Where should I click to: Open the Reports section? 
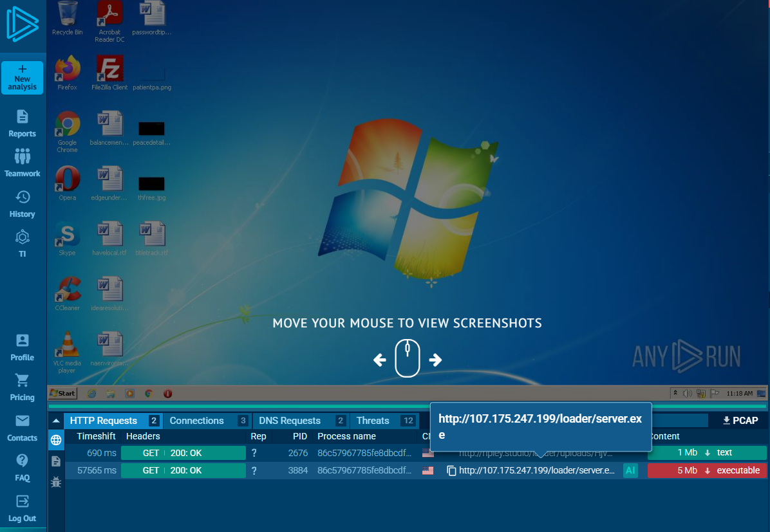pyautogui.click(x=22, y=124)
